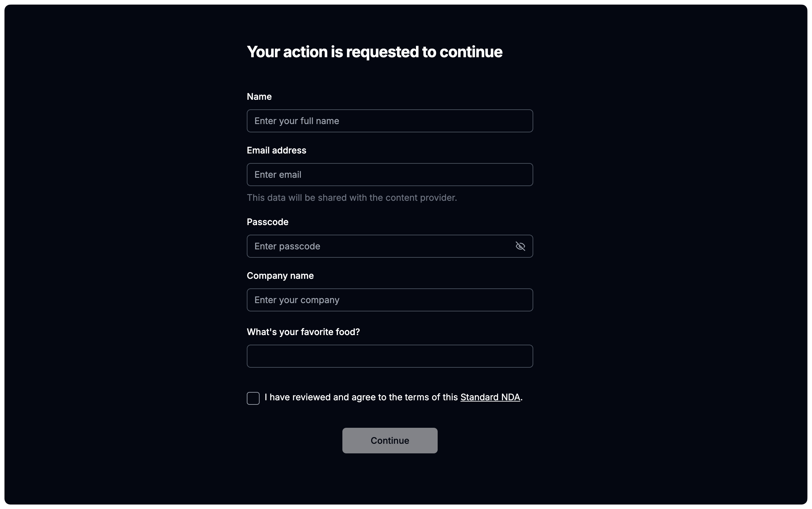This screenshot has height=509, width=812.
Task: Toggle passcode visibility with the crossed-eye icon
Action: coord(520,246)
